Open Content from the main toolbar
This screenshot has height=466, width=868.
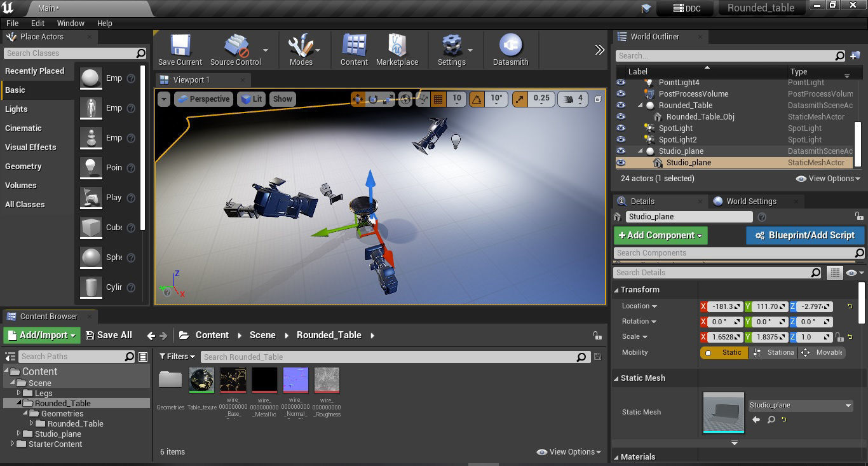pos(354,50)
